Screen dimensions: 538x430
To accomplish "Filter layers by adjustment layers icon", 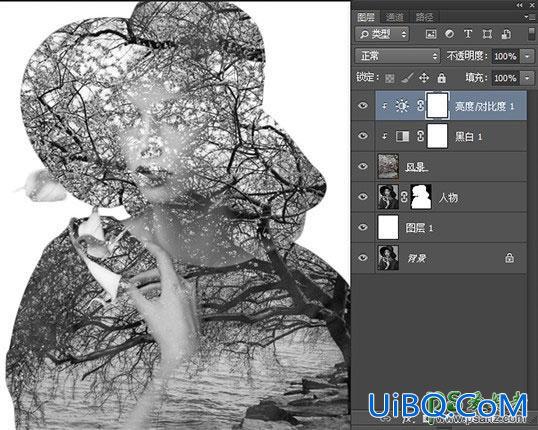I will point(449,34).
